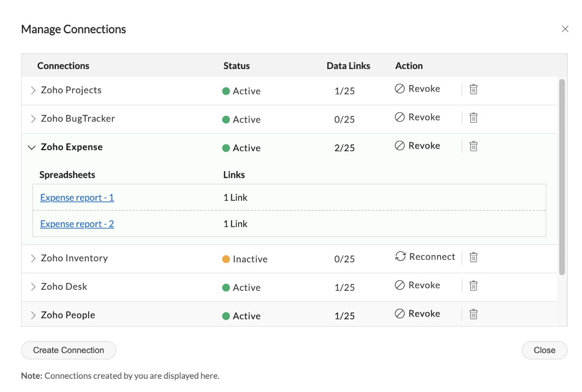
Task: Expand Zoho BugTracker connection details
Action: 33,119
